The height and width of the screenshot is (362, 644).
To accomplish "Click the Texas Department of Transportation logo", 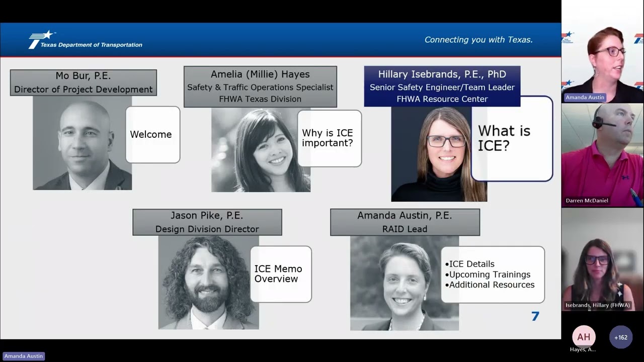I will point(86,40).
